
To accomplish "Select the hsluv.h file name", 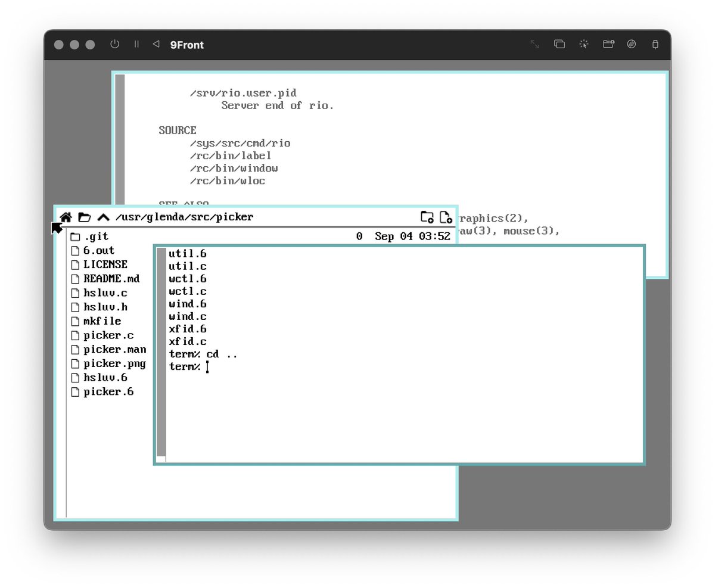I will [105, 307].
